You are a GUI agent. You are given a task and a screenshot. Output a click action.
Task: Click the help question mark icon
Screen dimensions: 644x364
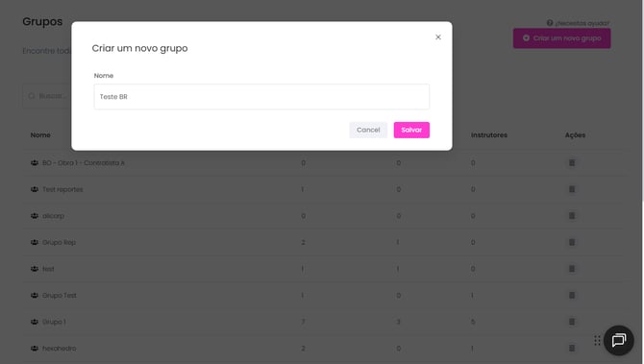[x=550, y=23]
